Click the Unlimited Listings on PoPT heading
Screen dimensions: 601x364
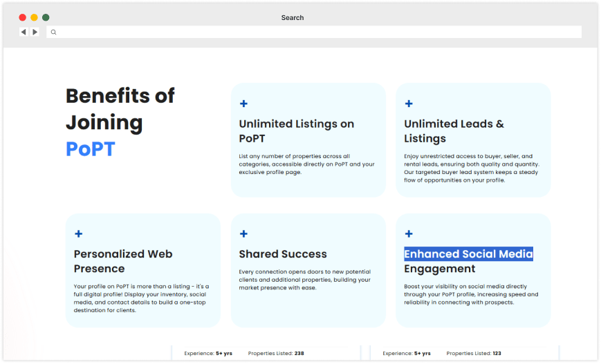tap(296, 131)
